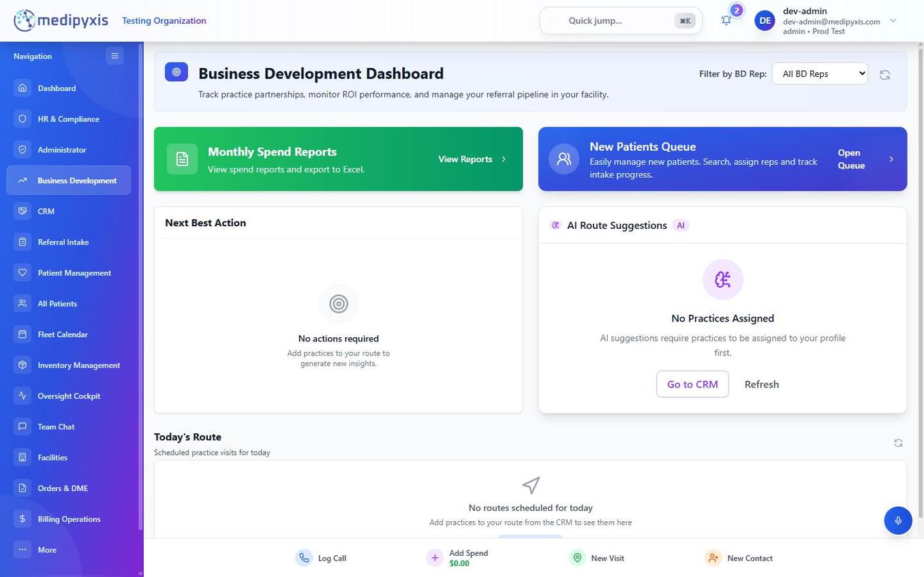The height and width of the screenshot is (577, 924).
Task: Refresh the dashboard next to BD Rep filter
Action: [x=884, y=75]
